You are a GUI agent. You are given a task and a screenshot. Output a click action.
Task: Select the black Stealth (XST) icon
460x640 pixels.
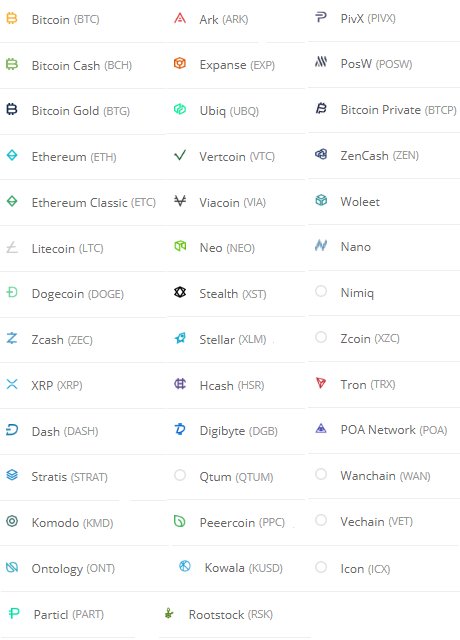coord(180,292)
